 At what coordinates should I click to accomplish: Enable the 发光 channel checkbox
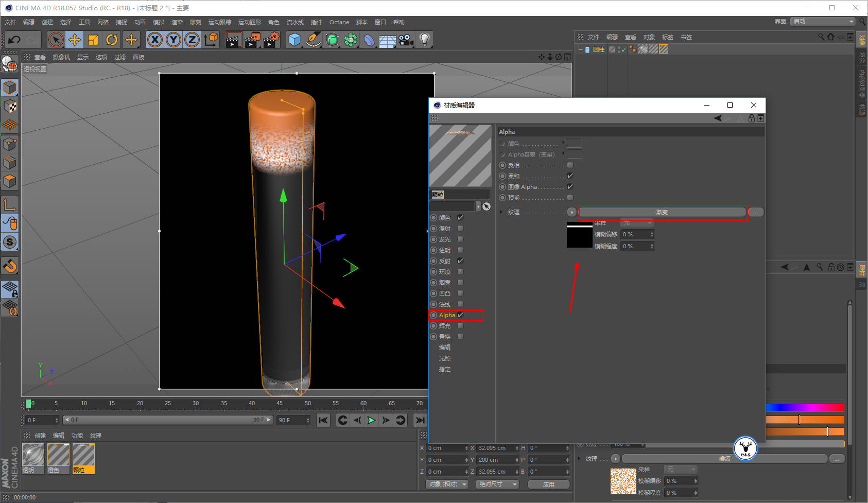[x=461, y=239]
